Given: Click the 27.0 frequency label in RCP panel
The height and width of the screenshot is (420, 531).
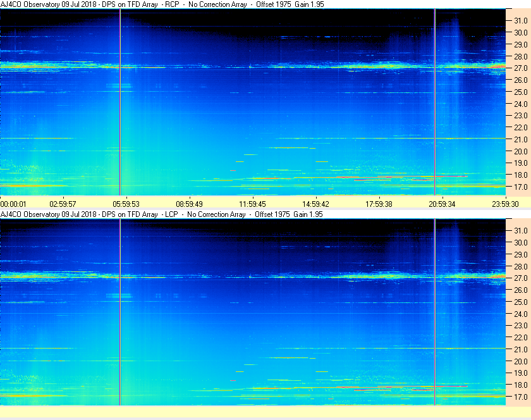Looking at the screenshot, I should coord(521,68).
